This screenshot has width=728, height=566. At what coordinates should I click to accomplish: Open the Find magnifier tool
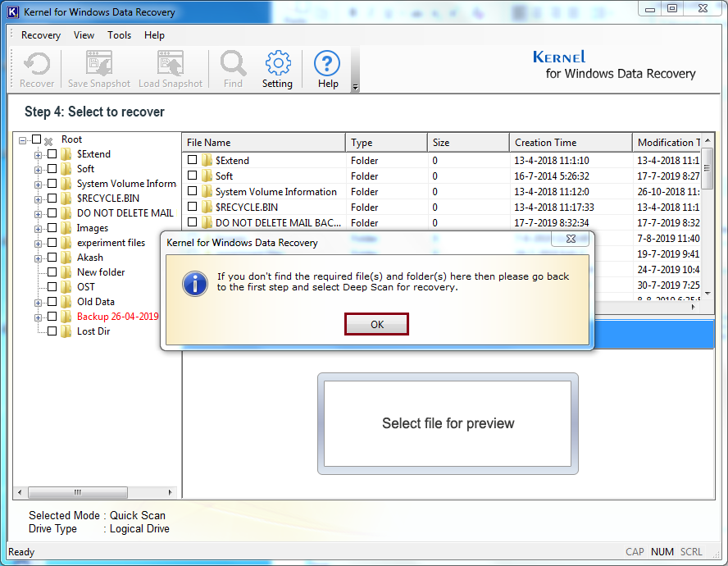pos(233,63)
